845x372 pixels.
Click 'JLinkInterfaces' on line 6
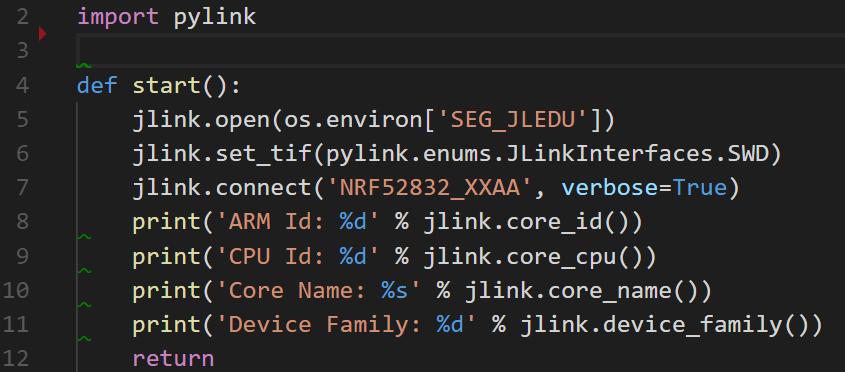609,154
